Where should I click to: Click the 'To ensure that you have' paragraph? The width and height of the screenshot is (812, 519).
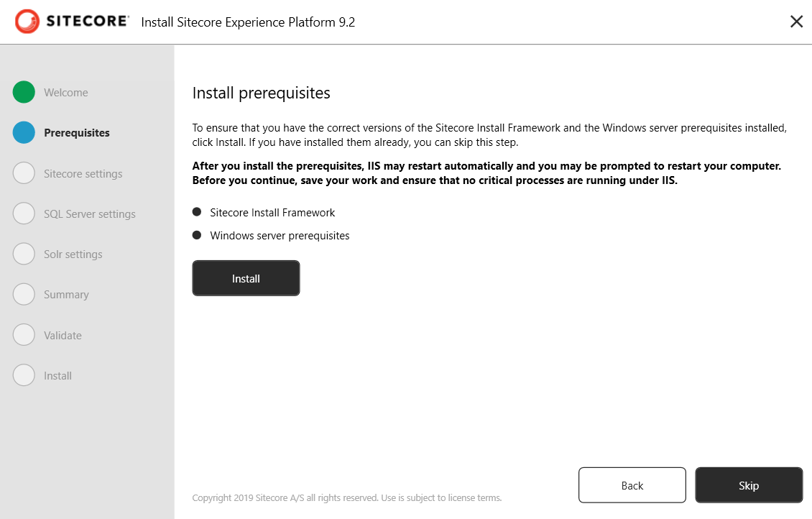point(489,134)
